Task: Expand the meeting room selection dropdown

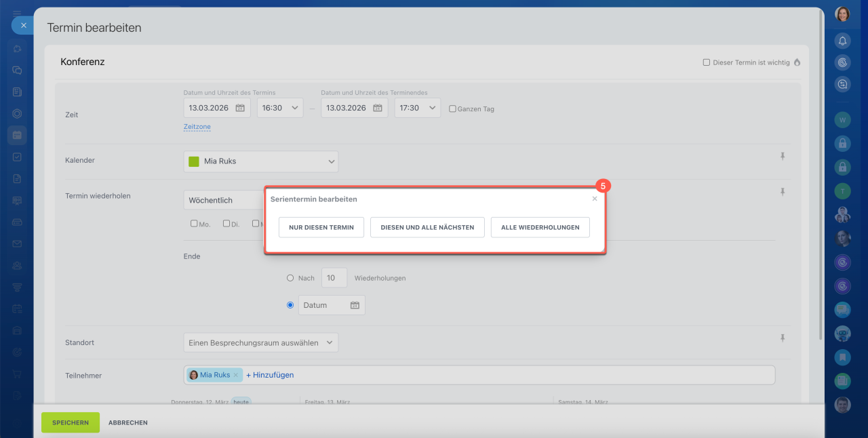Action: (x=260, y=342)
